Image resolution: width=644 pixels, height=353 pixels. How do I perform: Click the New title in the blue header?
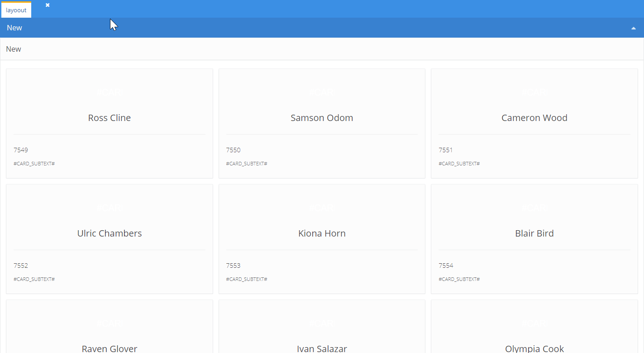[x=14, y=28]
